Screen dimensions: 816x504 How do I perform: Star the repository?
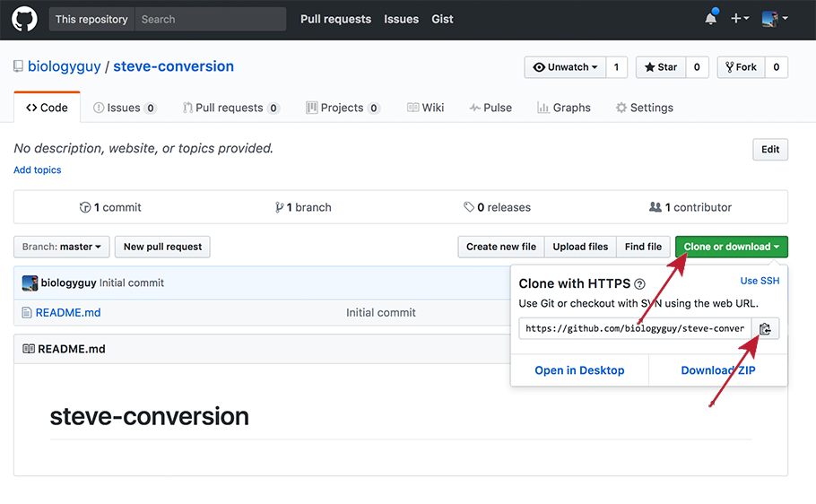[661, 67]
